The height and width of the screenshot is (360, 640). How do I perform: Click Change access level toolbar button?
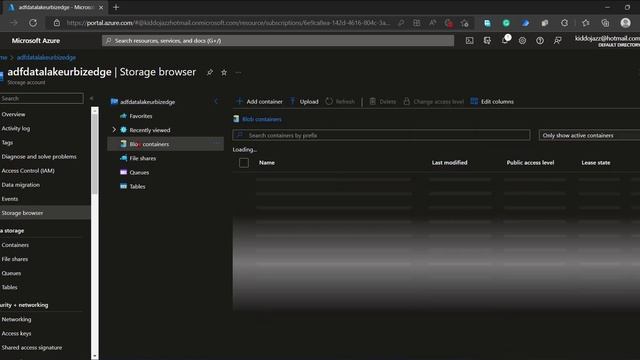pyautogui.click(x=433, y=101)
